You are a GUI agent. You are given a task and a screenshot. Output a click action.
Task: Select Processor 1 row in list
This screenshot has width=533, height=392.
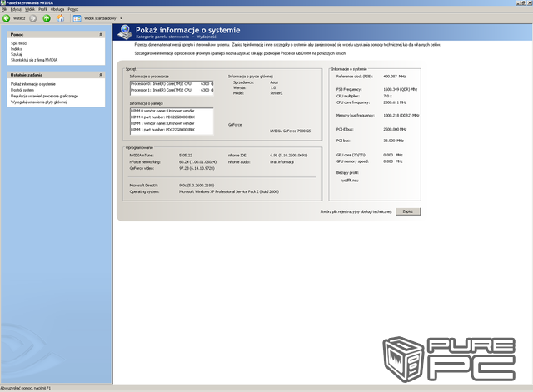point(172,90)
